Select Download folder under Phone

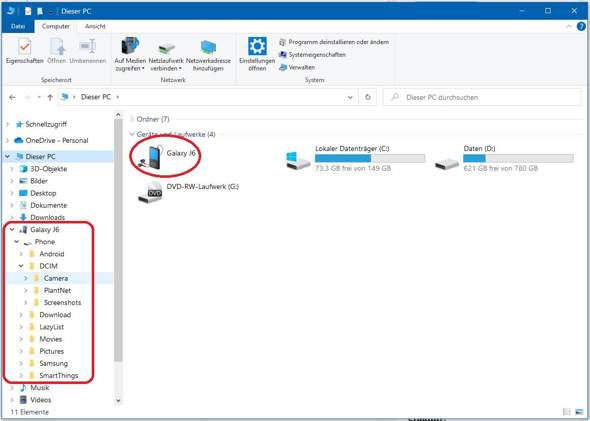pyautogui.click(x=55, y=315)
